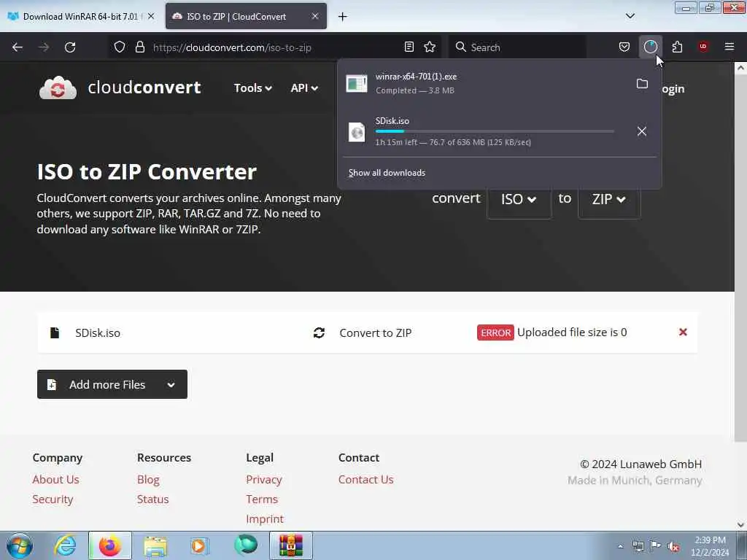The image size is (747, 560).
Task: Open the Extensions puzzle piece menu
Action: [x=677, y=47]
